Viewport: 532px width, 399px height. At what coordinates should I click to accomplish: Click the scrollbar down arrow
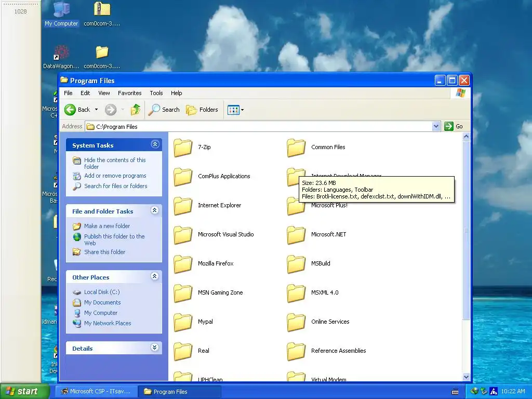(x=466, y=377)
